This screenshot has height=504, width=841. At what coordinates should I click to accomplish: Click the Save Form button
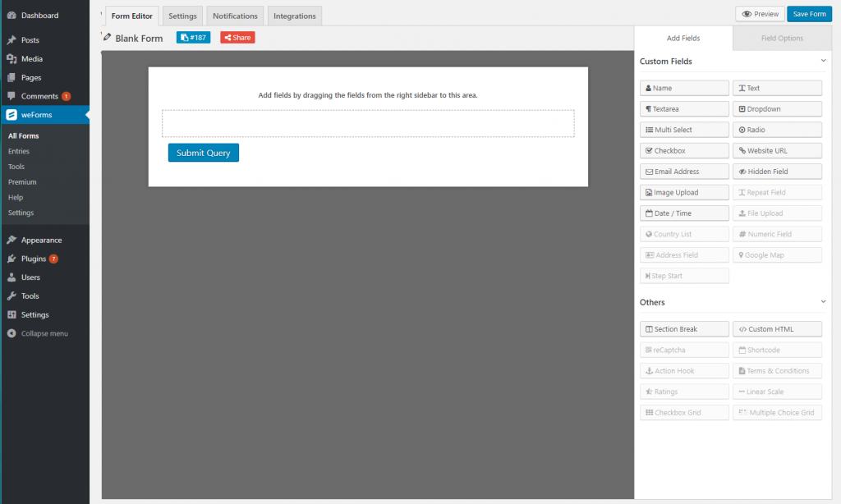pos(808,13)
